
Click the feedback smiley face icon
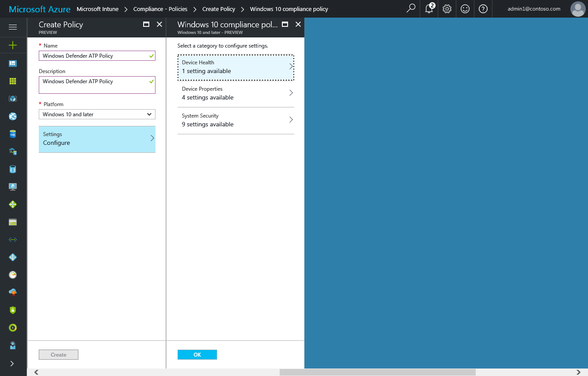(465, 9)
